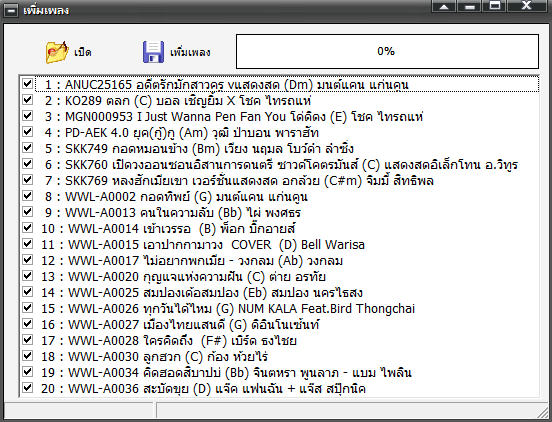Click the roll-up arrow button in the title bar

pos(444,6)
